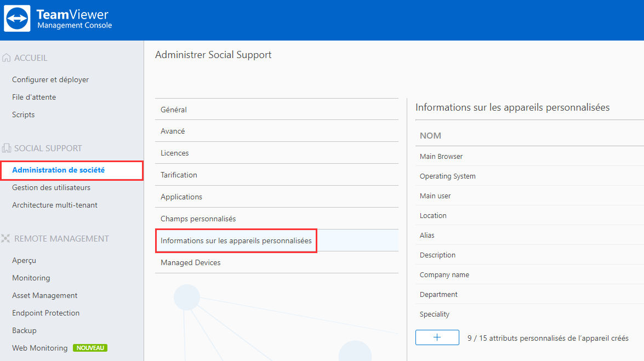This screenshot has height=361, width=644.
Task: Select the Description attribute row
Action: 529,255
